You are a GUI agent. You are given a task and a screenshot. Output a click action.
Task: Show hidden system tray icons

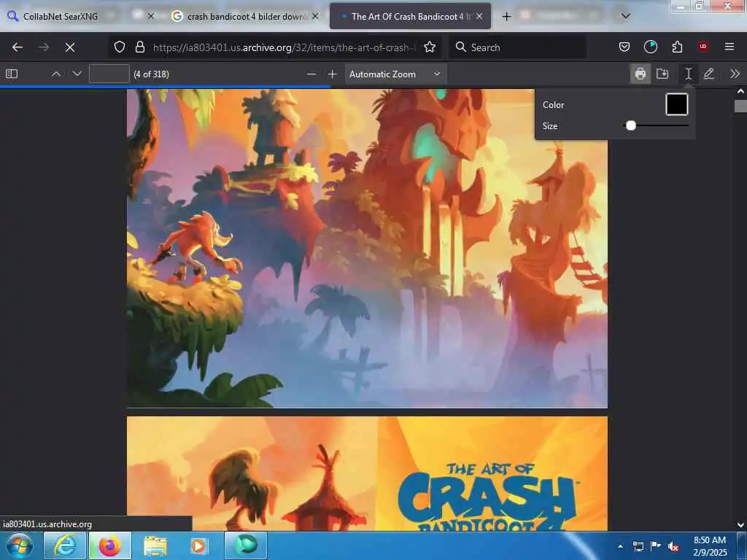pyautogui.click(x=620, y=546)
